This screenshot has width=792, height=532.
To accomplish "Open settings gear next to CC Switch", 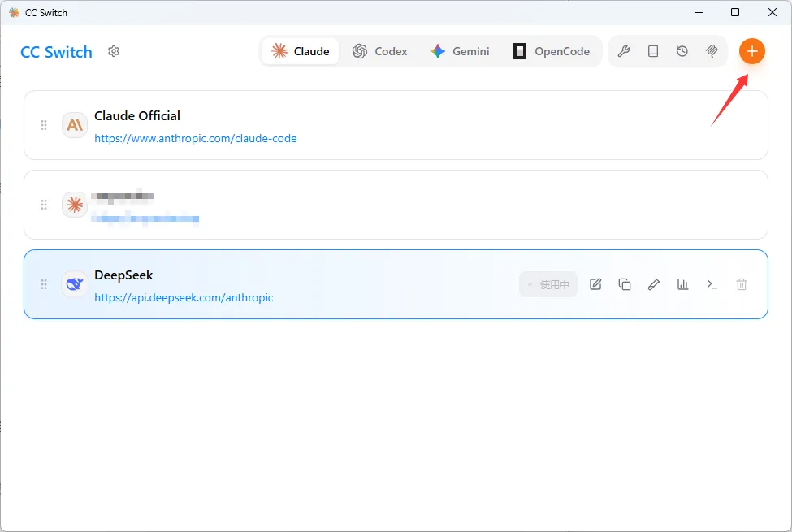I will pyautogui.click(x=114, y=51).
